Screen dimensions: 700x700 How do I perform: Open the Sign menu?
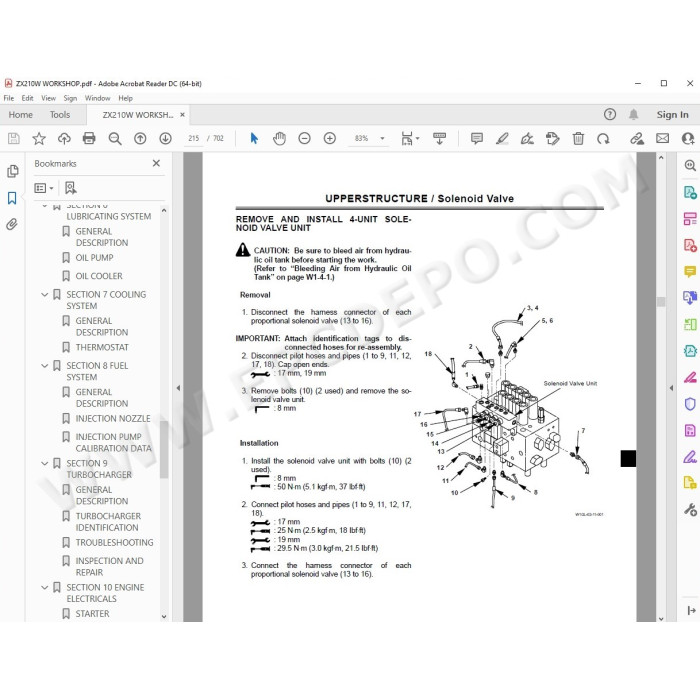[70, 98]
